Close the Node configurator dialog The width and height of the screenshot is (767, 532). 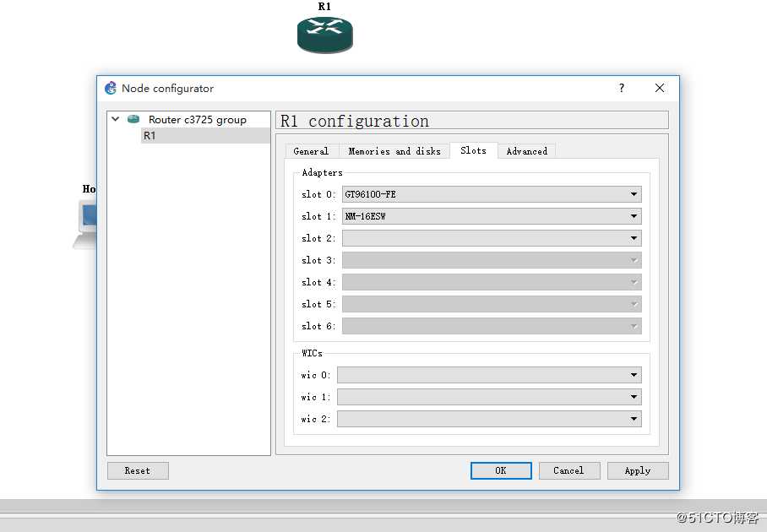[x=660, y=88]
